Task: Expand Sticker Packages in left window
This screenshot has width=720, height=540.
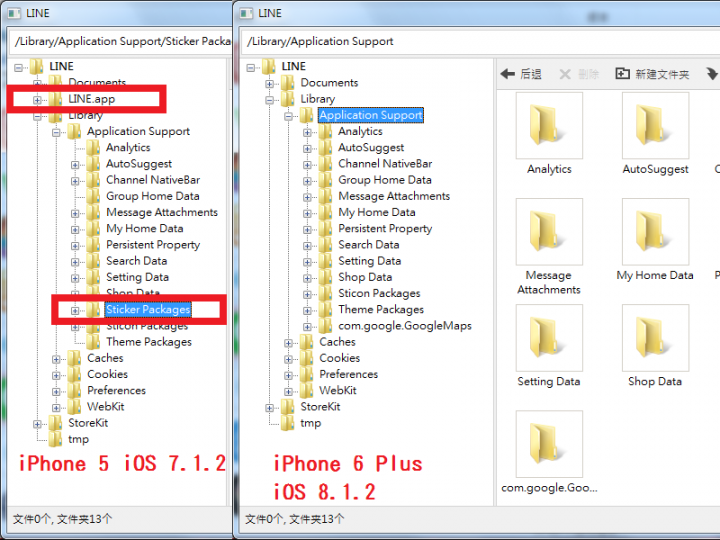Action: click(75, 311)
